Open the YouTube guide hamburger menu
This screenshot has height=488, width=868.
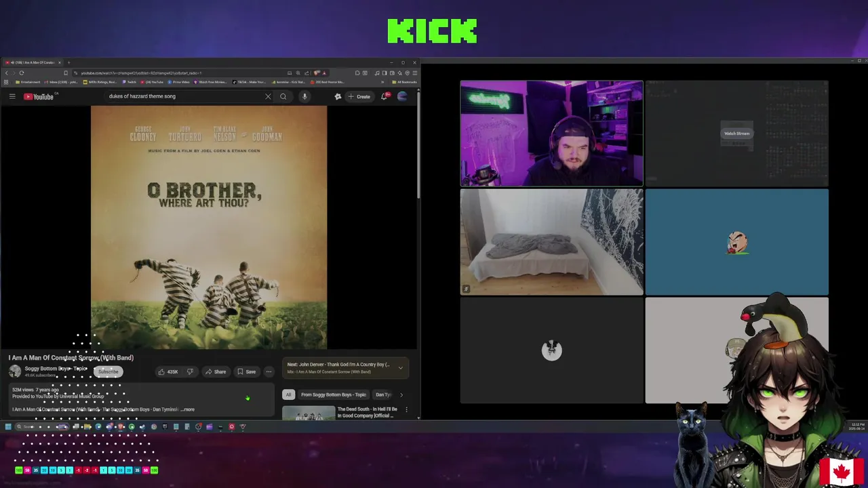tap(12, 96)
